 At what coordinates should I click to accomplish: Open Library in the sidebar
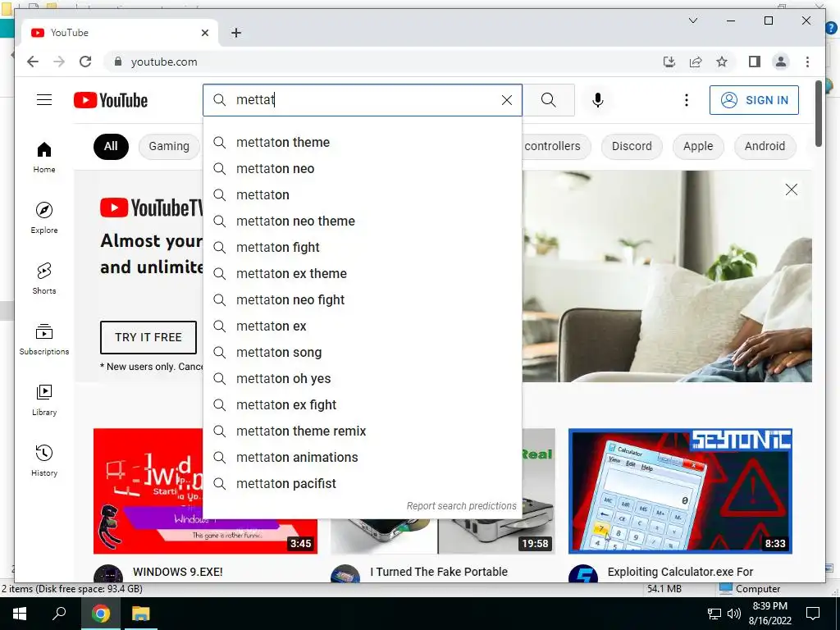pyautogui.click(x=44, y=400)
